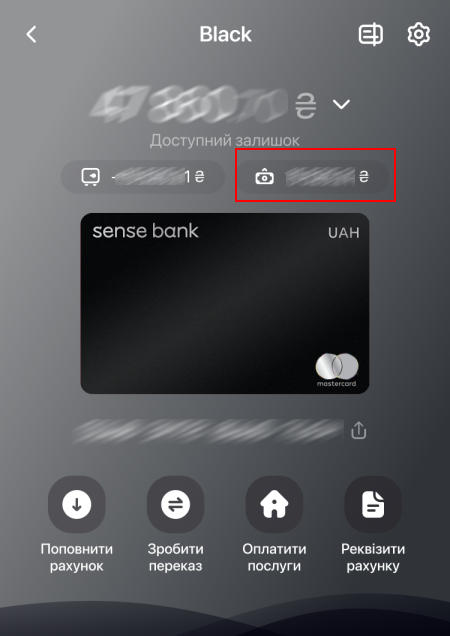Open the negative credit amount pill
The height and width of the screenshot is (636, 450).
coord(143,177)
